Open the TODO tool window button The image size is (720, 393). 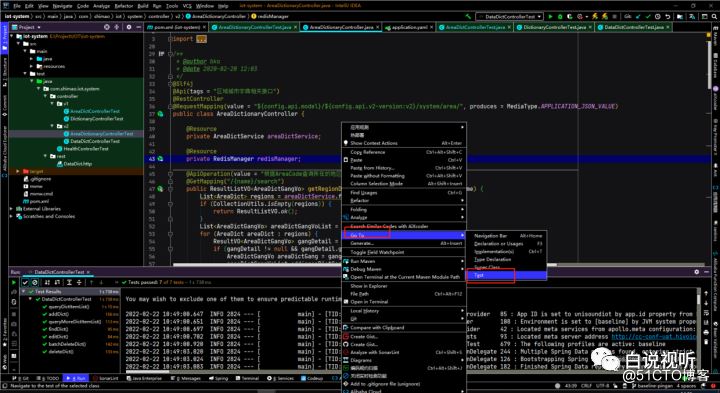(x=47, y=379)
